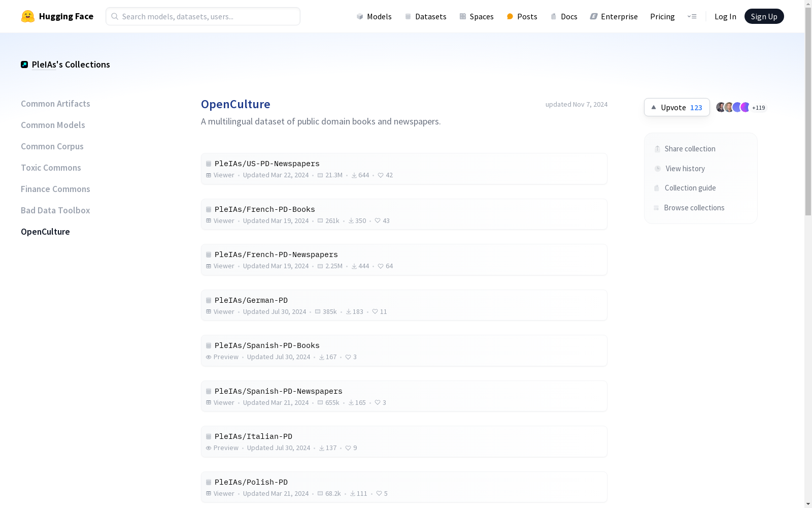The width and height of the screenshot is (812, 508).
Task: Click the search magnifier icon
Action: coord(115,16)
